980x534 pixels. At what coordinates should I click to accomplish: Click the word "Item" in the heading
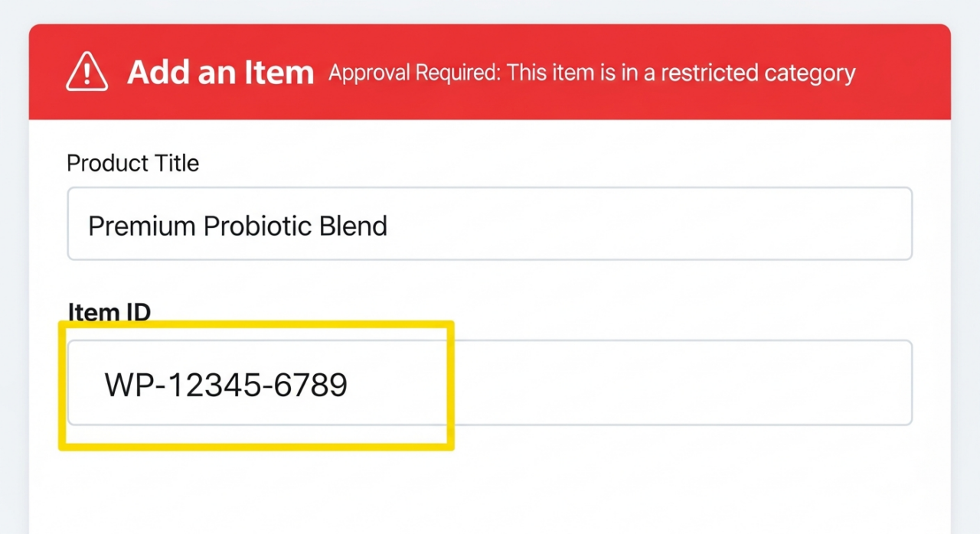(279, 73)
